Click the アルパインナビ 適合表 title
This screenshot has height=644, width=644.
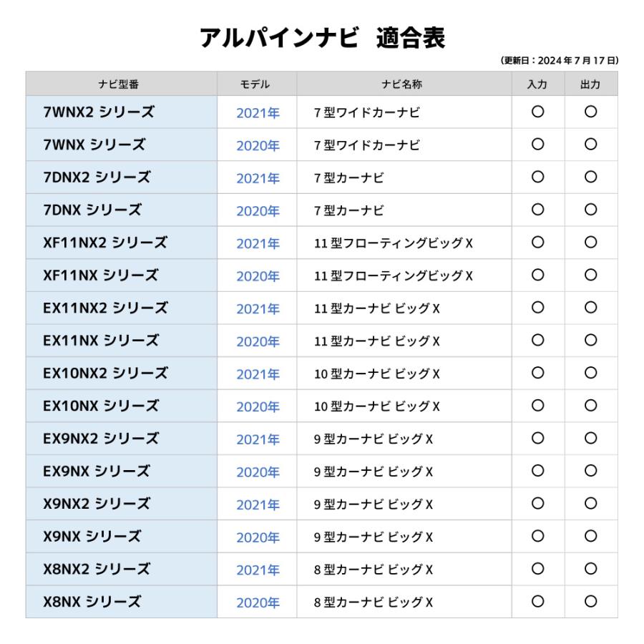point(323,39)
